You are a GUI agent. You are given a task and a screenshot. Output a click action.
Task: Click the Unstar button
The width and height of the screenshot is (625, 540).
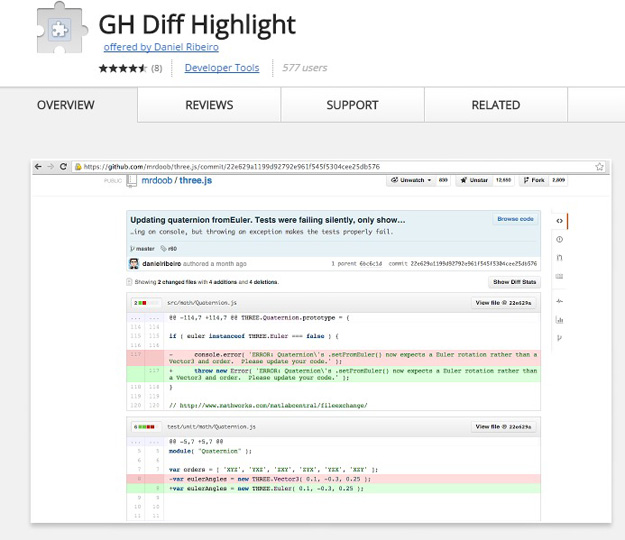(474, 180)
